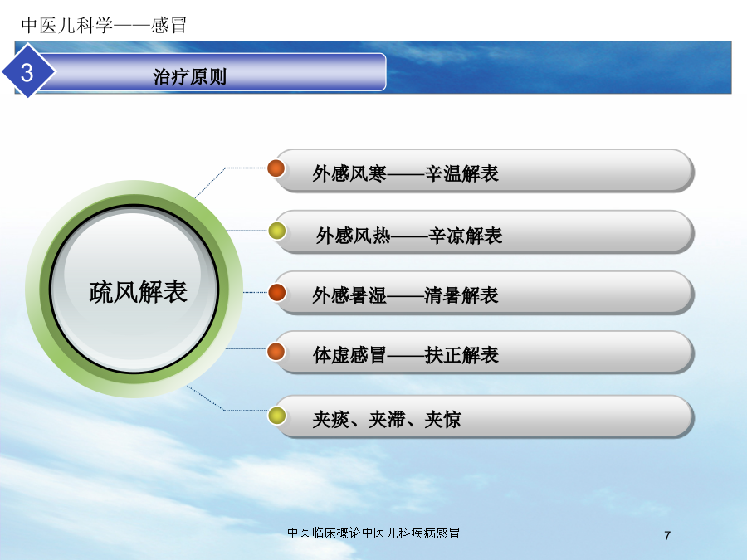Click the slide title 中医儿科学——感冒
The image size is (747, 560).
(104, 25)
